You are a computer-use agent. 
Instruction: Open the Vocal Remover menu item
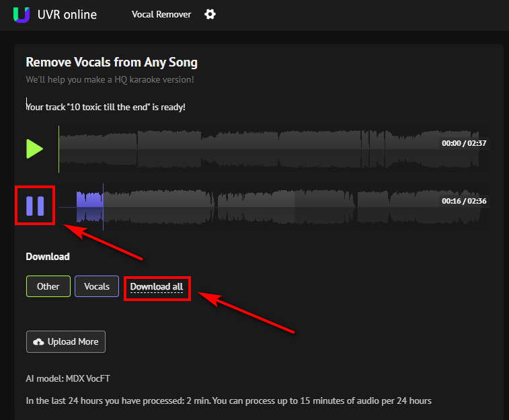(161, 14)
